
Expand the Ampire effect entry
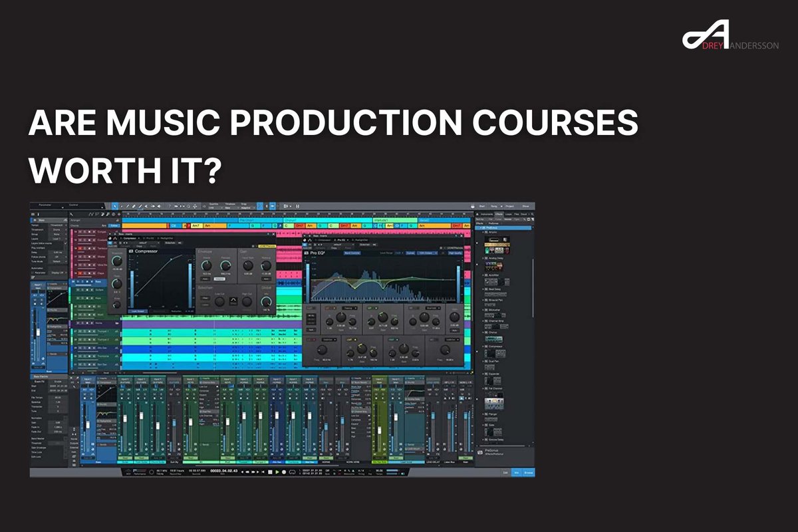483,233
